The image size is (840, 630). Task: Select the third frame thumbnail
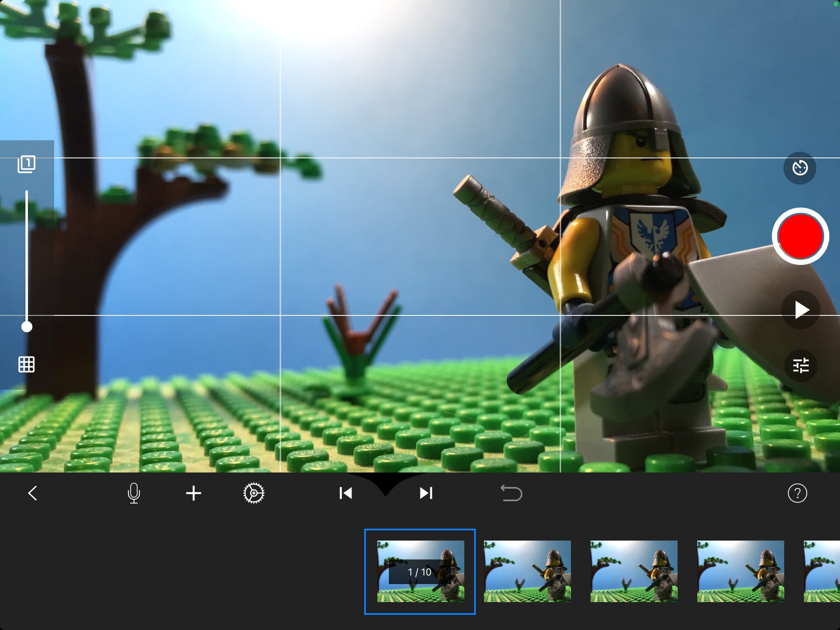pyautogui.click(x=634, y=571)
